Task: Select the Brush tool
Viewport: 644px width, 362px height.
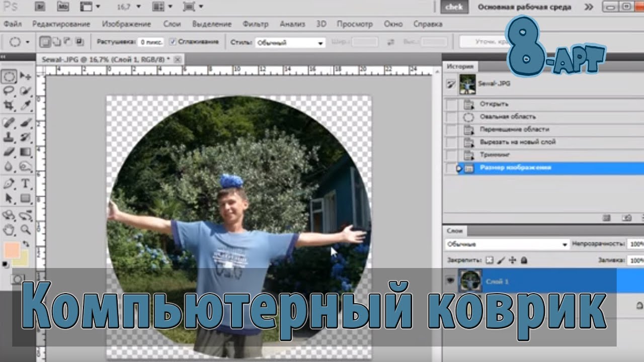Action: tap(26, 122)
